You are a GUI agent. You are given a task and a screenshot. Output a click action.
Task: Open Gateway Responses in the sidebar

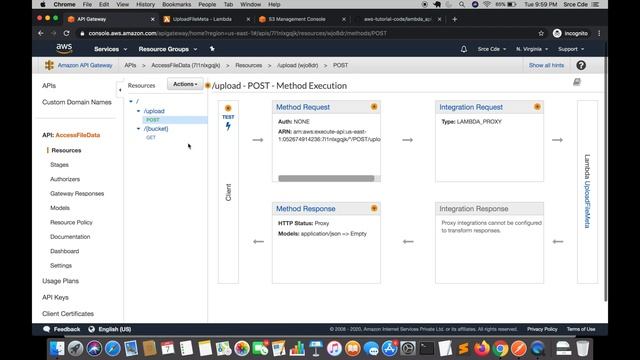pos(77,193)
